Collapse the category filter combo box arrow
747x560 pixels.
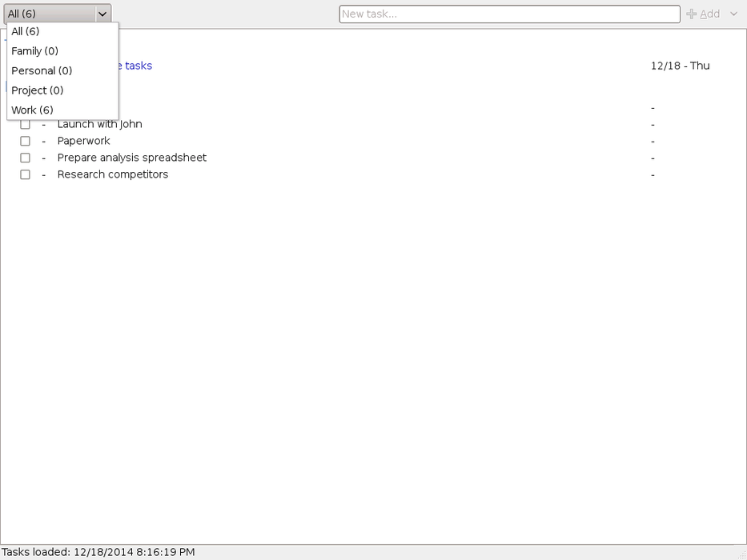point(102,14)
